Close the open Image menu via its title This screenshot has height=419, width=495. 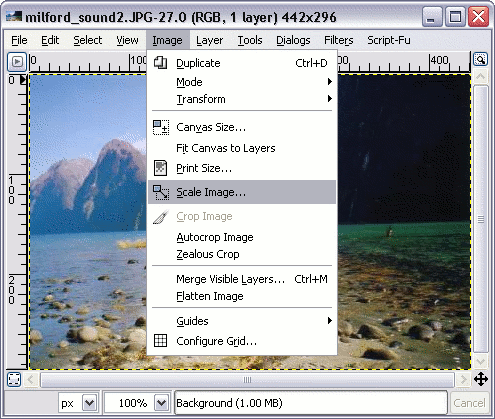pos(167,40)
